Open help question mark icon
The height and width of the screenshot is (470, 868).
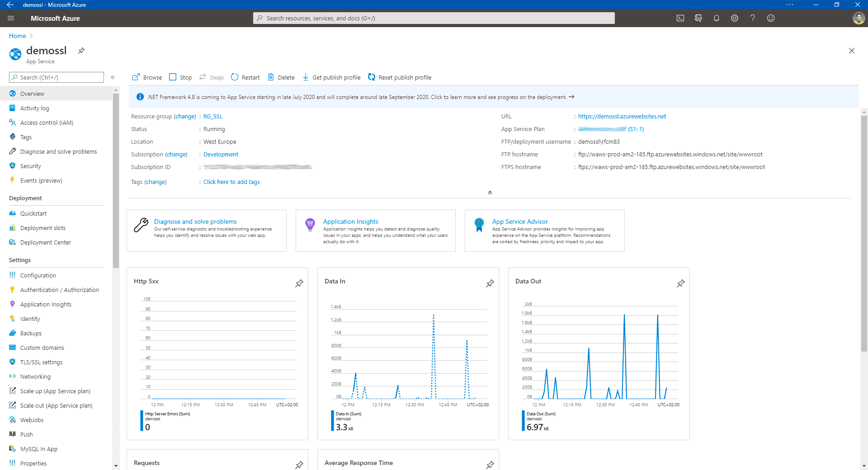coord(753,18)
